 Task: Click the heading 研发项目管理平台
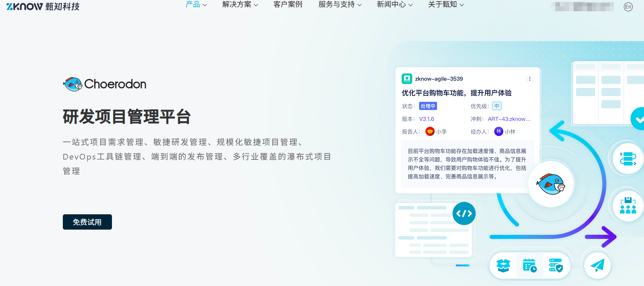click(x=126, y=117)
